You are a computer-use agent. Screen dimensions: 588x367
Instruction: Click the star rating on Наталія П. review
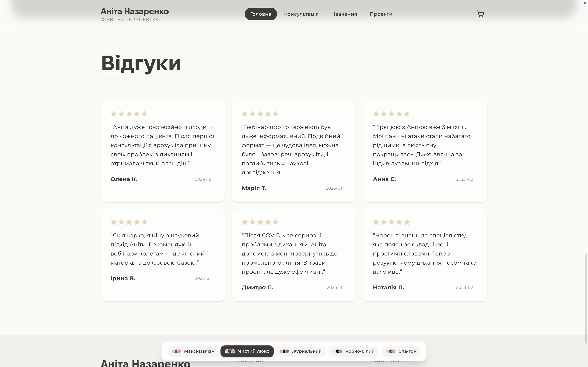[391, 222]
